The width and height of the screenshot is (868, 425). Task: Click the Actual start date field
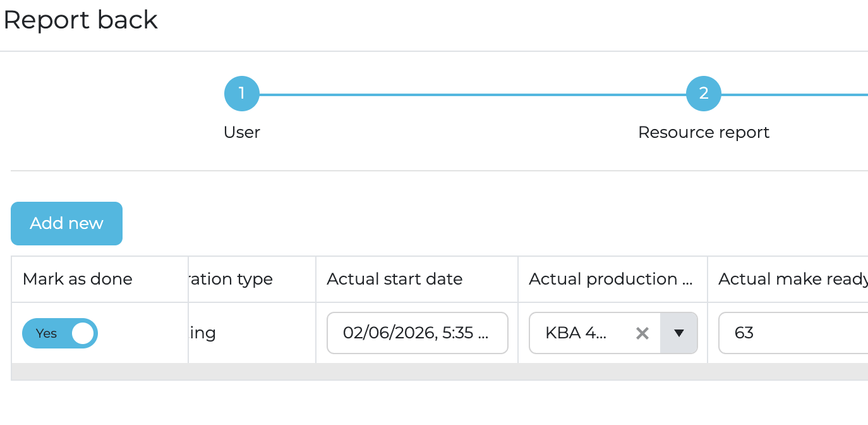417,333
